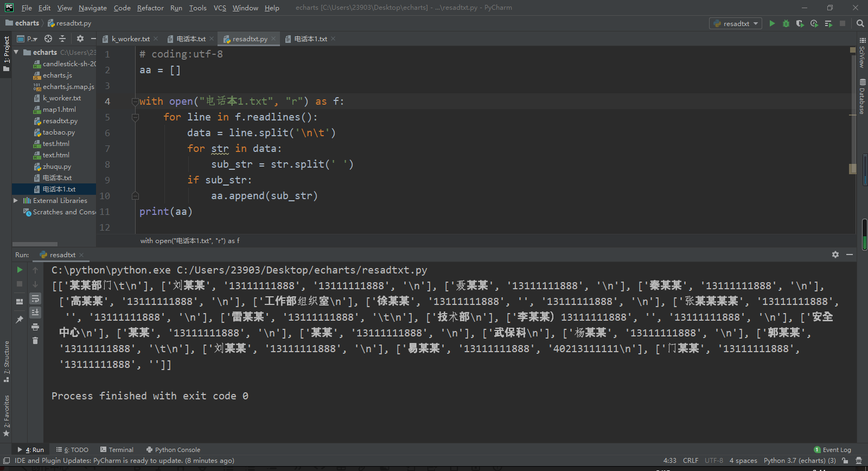Click the Project panel horizontal scrollbar
This screenshot has height=471, width=868.
click(x=35, y=244)
